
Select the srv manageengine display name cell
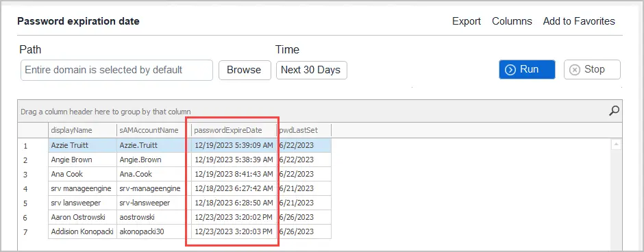point(82,188)
